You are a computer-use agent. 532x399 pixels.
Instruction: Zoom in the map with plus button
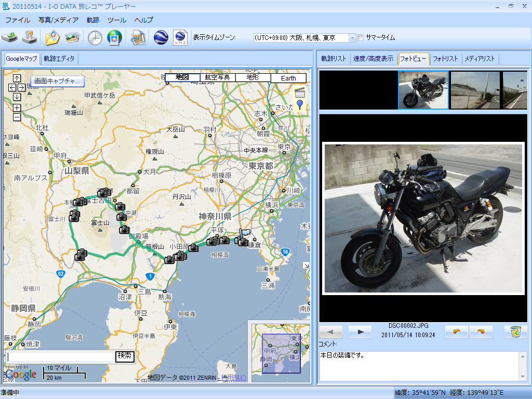click(17, 108)
